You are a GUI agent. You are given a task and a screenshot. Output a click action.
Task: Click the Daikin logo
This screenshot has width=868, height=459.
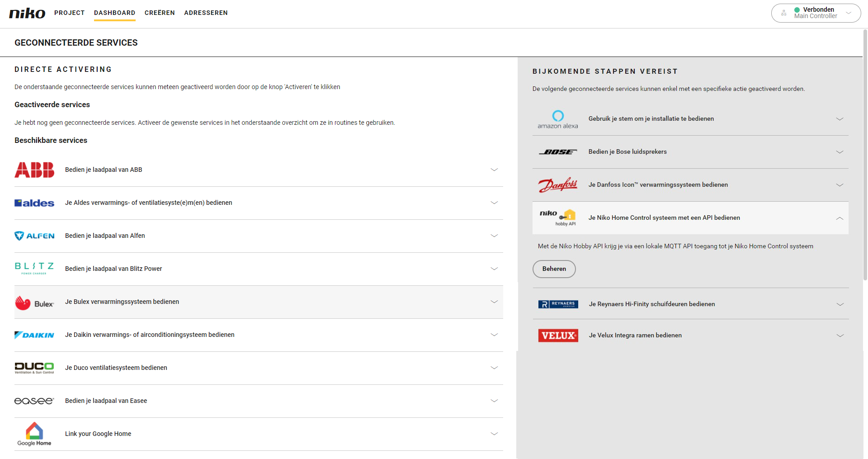point(34,335)
